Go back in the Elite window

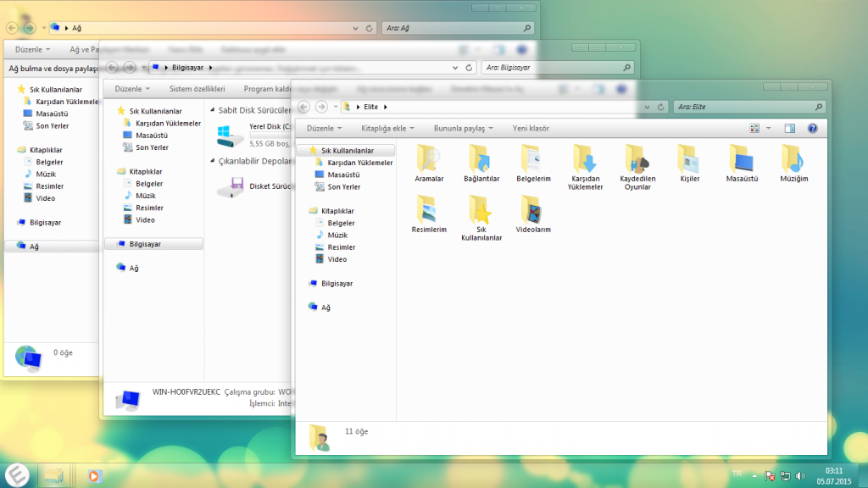pyautogui.click(x=303, y=107)
